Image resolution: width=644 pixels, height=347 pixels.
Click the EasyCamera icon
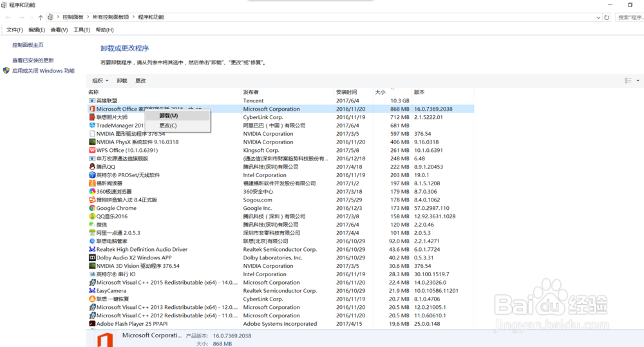point(92,291)
